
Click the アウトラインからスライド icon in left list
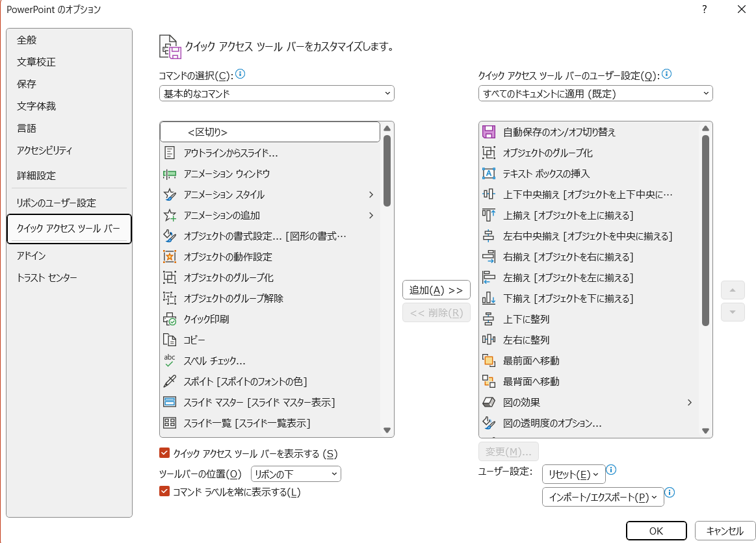click(x=169, y=153)
